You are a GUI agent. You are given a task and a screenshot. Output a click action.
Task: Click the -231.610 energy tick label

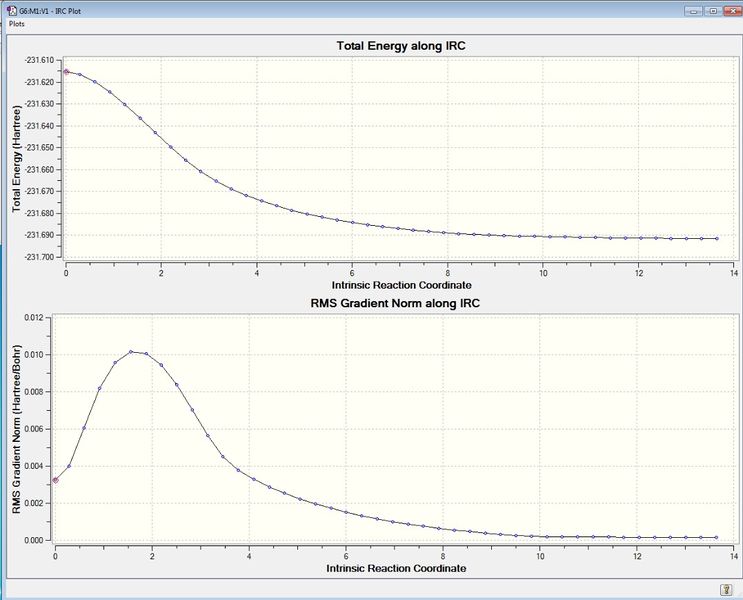(40, 60)
